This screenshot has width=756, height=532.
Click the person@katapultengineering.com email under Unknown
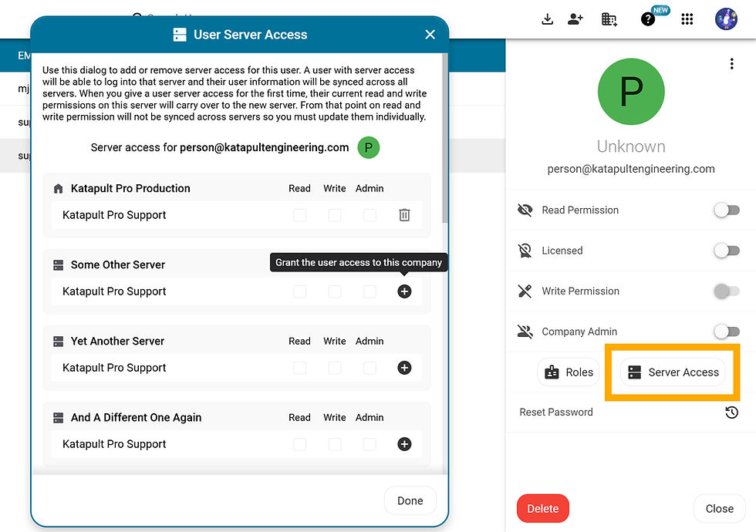click(x=631, y=169)
